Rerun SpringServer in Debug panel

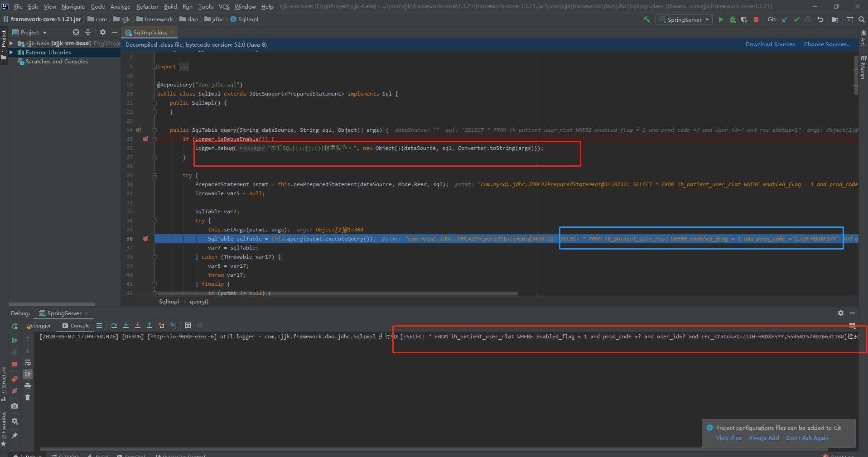pos(14,326)
